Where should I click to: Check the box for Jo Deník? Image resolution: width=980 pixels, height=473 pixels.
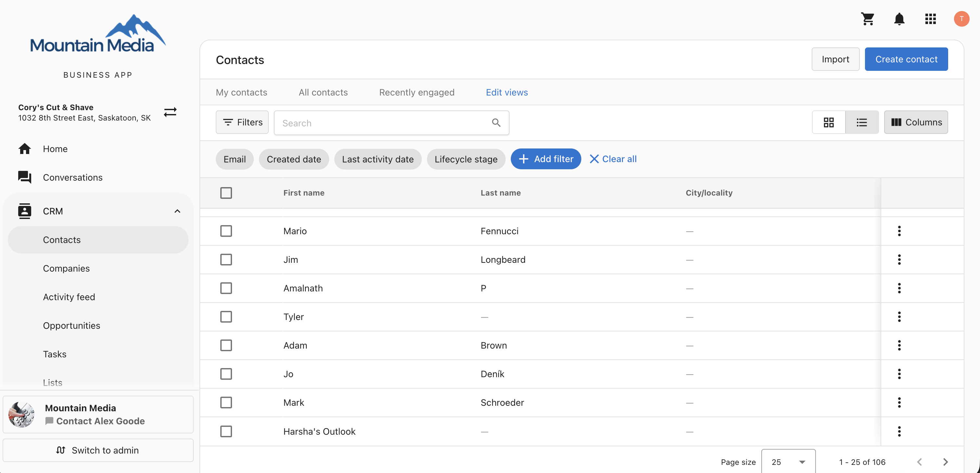(x=226, y=374)
